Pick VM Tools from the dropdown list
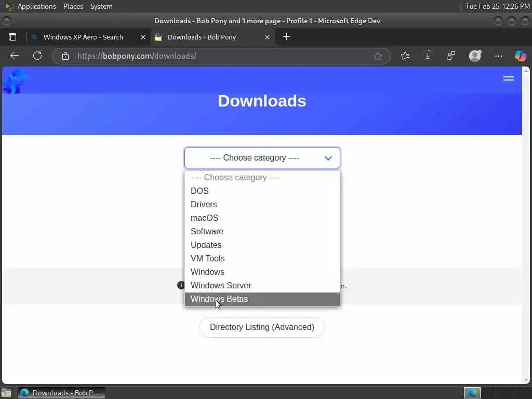The image size is (532, 399). (262, 259)
